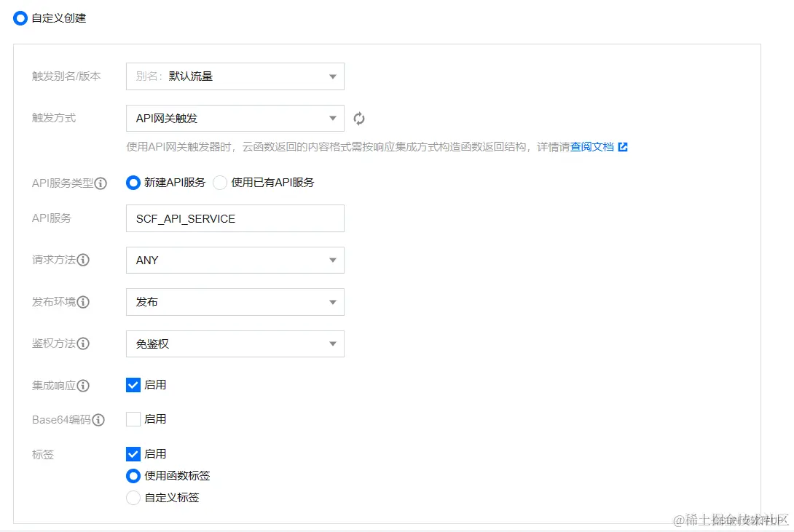Select the 使用函数标签 radio button
This screenshot has width=794, height=532.
coord(133,476)
